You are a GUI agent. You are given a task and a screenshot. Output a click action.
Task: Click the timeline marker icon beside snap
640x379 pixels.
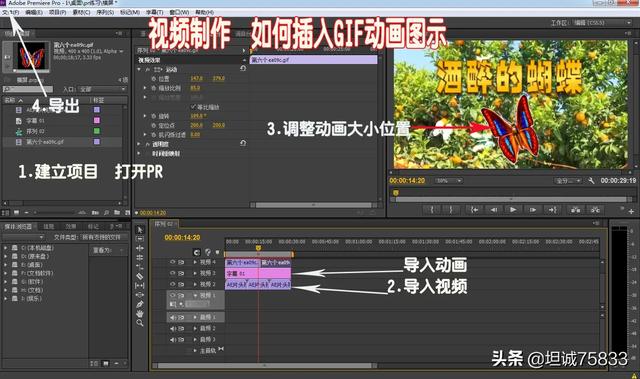tap(208, 253)
